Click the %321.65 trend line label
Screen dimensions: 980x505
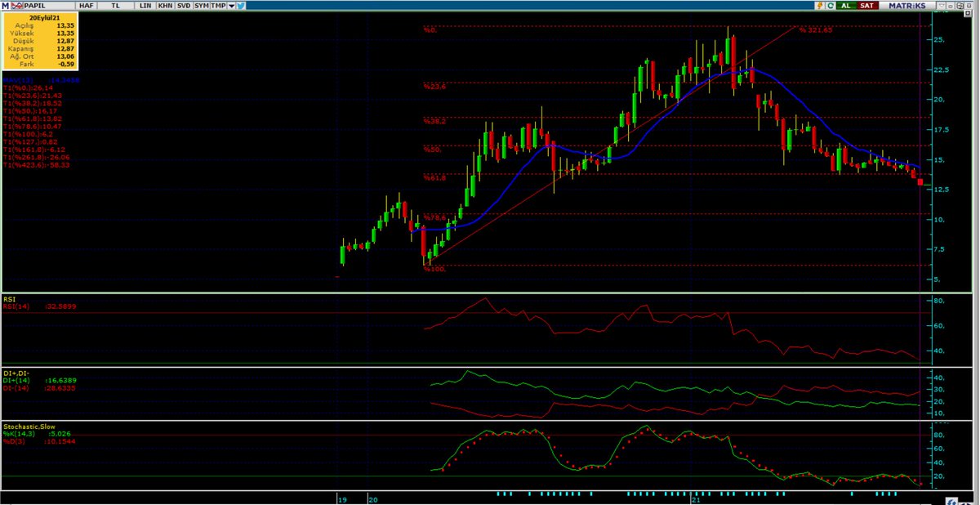(816, 30)
